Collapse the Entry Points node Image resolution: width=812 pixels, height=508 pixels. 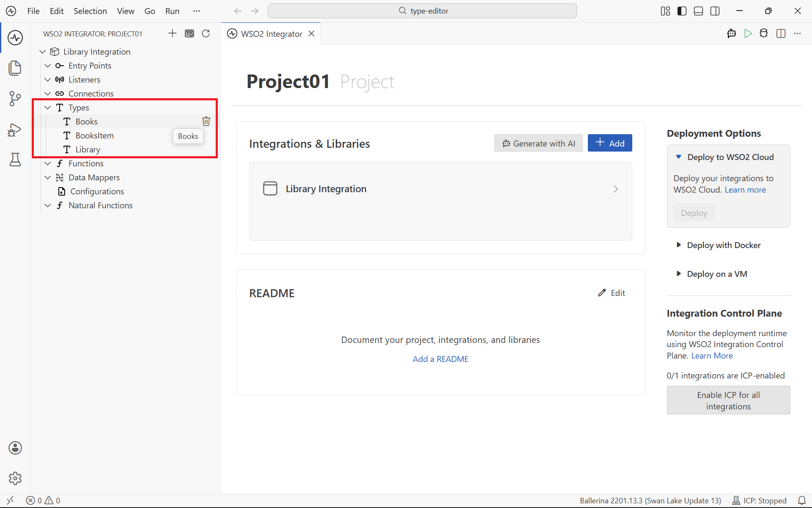point(48,66)
